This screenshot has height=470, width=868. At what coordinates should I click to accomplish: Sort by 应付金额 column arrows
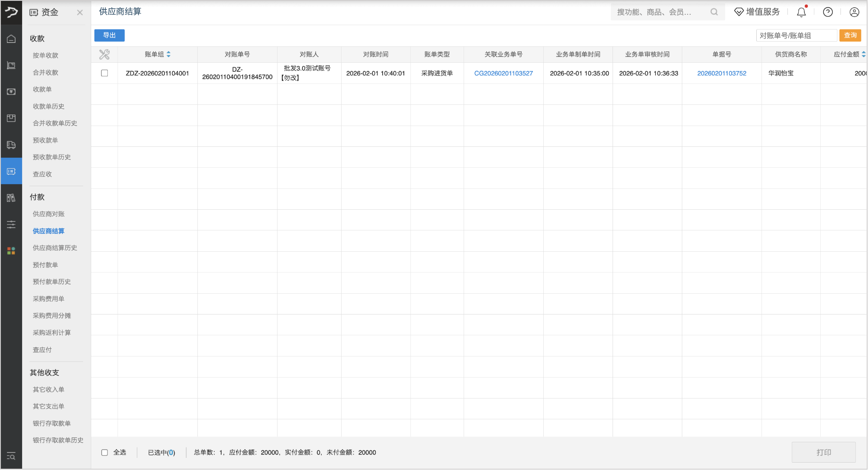[x=863, y=54]
